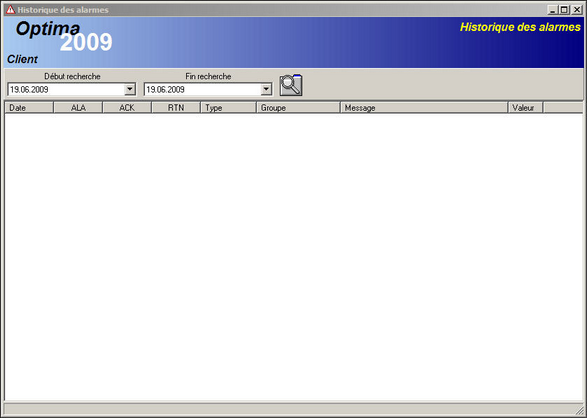Sort by the Date column header
Image resolution: width=587 pixels, height=418 pixels.
[29, 108]
